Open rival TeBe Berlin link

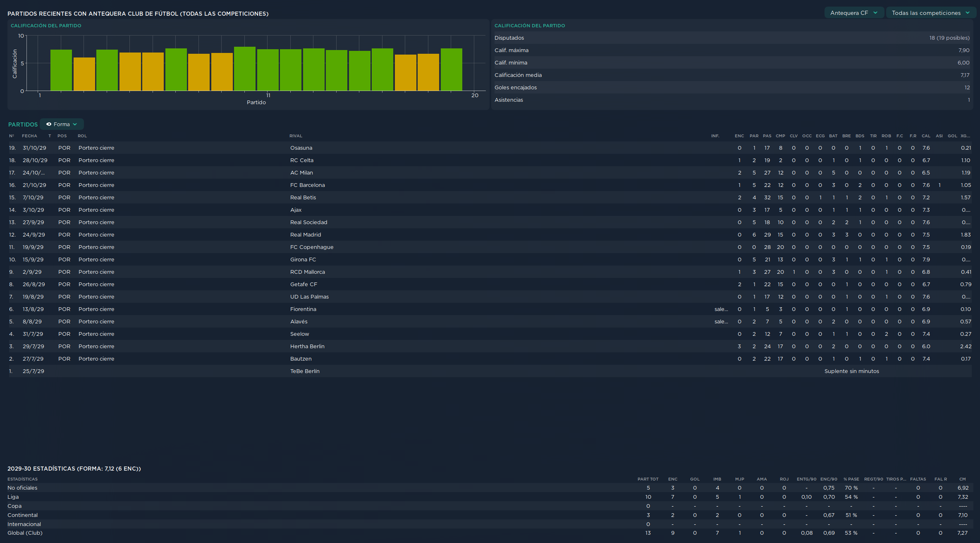305,371
